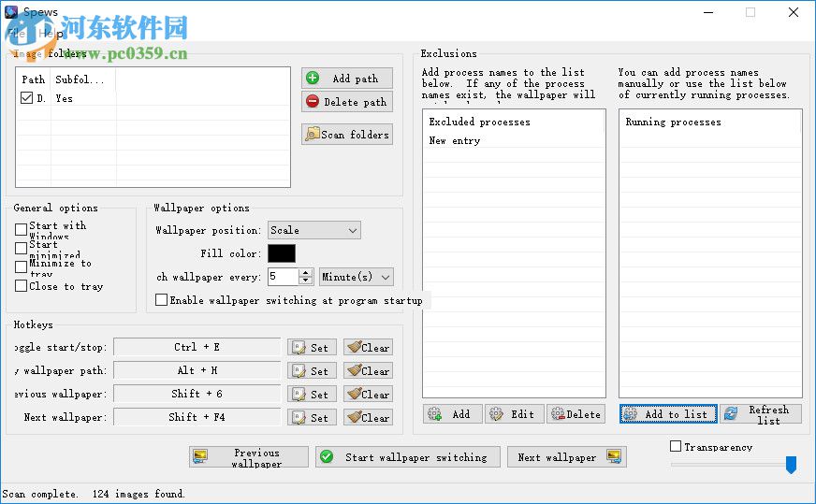
Task: Toggle Start minimized checkbox
Action: tap(21, 248)
